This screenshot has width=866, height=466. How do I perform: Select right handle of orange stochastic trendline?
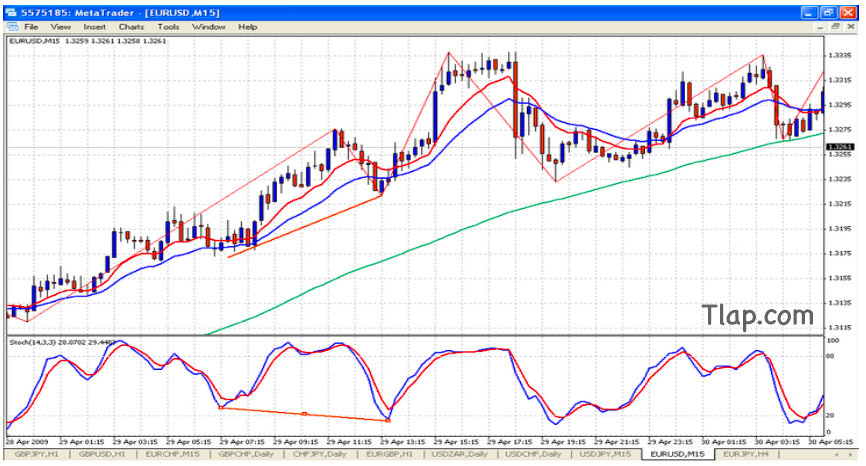pyautogui.click(x=388, y=421)
